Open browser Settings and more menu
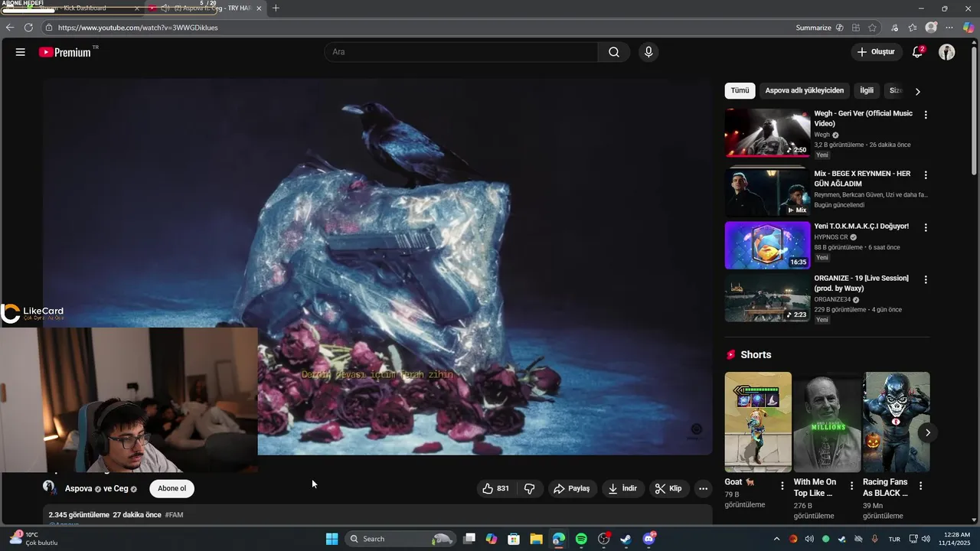The image size is (980, 551). (949, 28)
